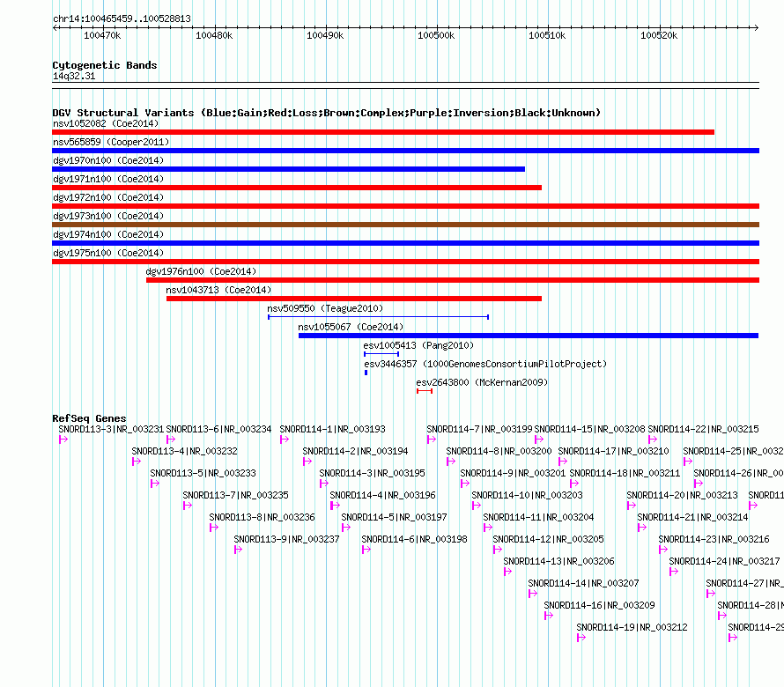The height and width of the screenshot is (687, 784).
Task: Click the SNORD113-4 gene arrow glyph
Action: click(x=137, y=462)
